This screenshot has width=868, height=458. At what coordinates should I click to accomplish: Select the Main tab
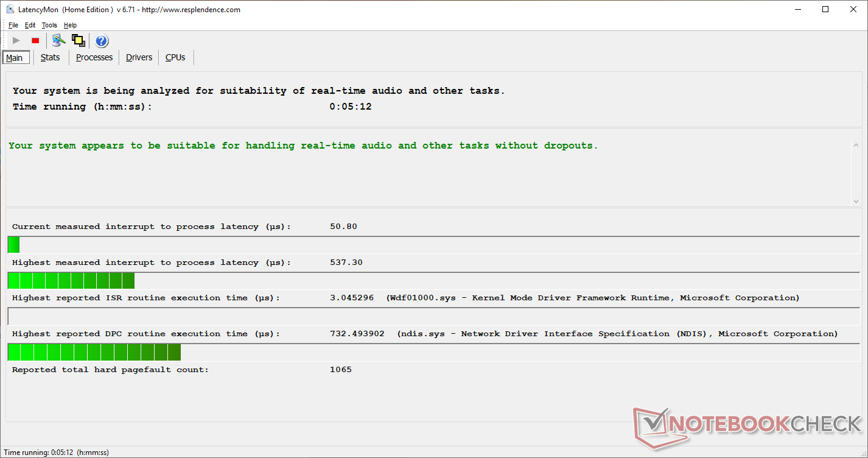[x=15, y=58]
